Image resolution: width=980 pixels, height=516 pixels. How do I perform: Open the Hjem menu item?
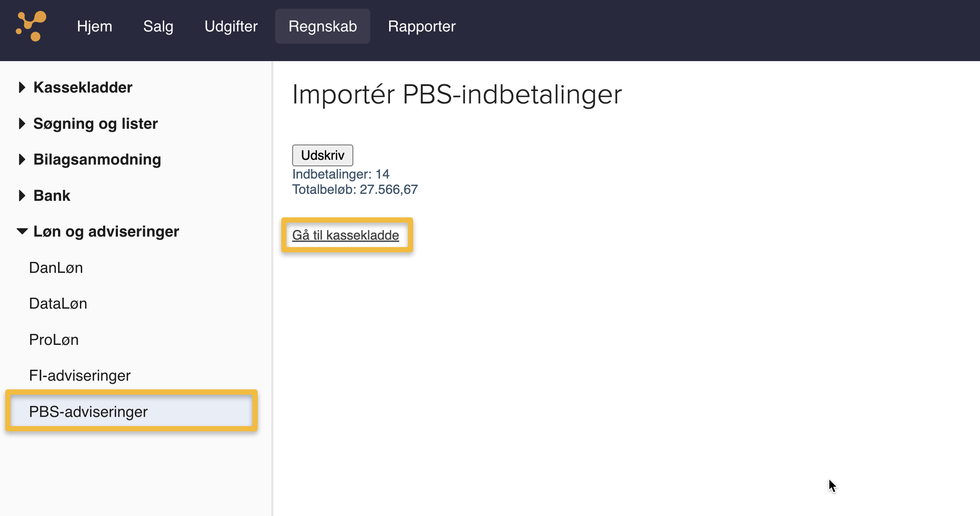(x=94, y=26)
